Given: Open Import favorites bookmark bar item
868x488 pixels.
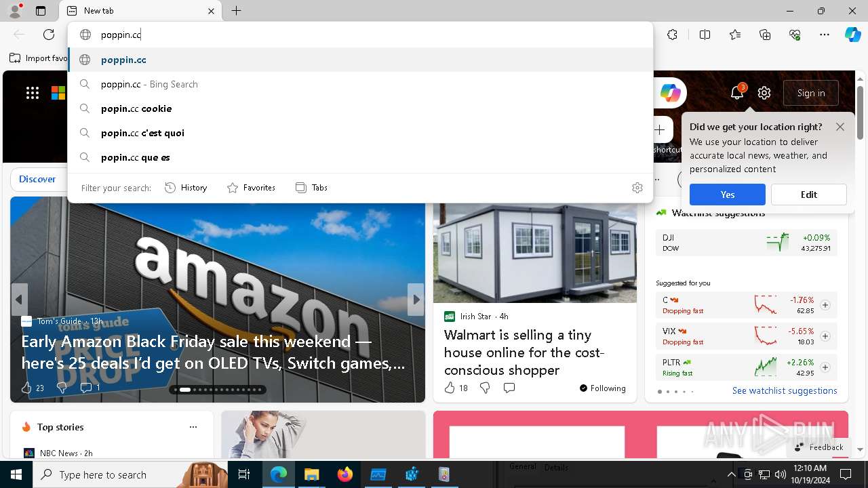Looking at the screenshot, I should 39,58.
